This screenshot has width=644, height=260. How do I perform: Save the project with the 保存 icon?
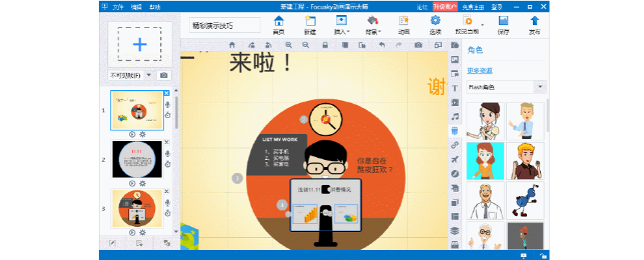[503, 25]
